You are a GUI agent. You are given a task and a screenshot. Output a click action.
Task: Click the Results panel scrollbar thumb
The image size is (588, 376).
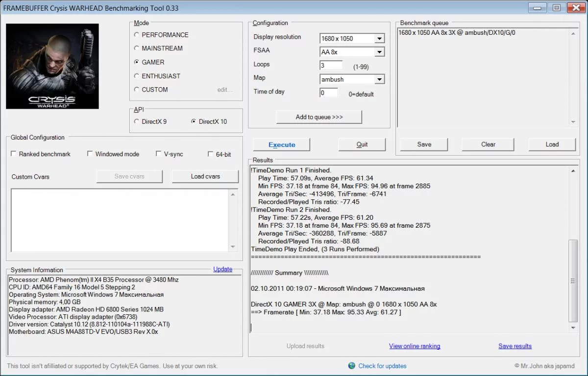[x=573, y=281]
